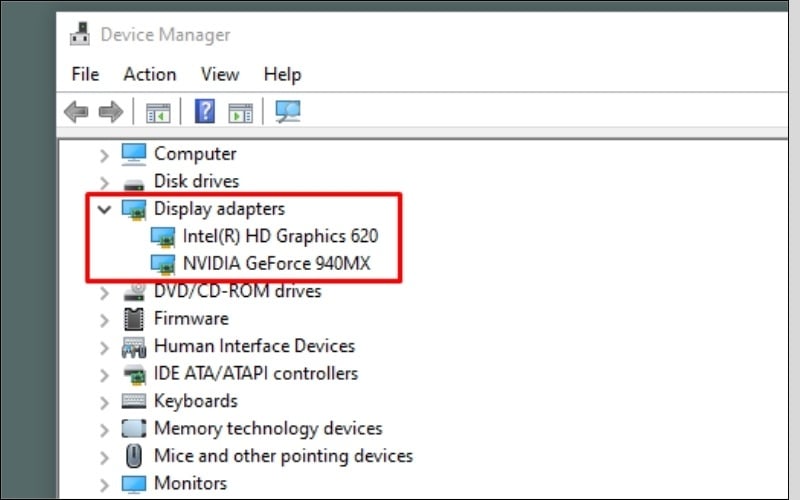Click the NVIDIA GeForce 940MX device icon
Screen dimensions: 800x500
[x=163, y=264]
